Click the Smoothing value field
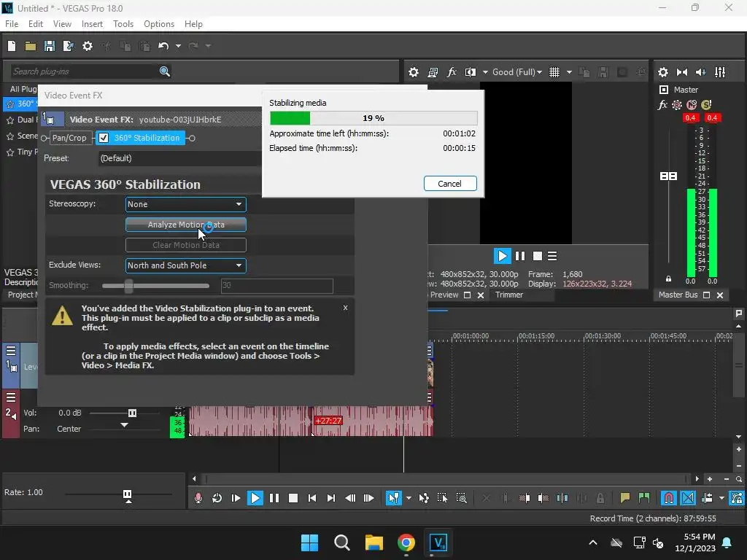 pyautogui.click(x=276, y=286)
